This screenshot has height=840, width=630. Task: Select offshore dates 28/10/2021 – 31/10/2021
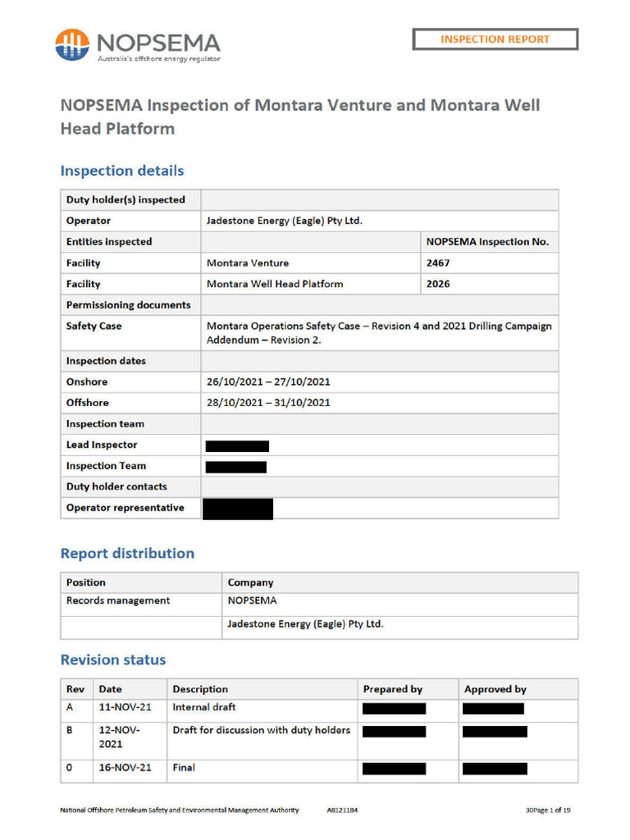[x=268, y=403]
